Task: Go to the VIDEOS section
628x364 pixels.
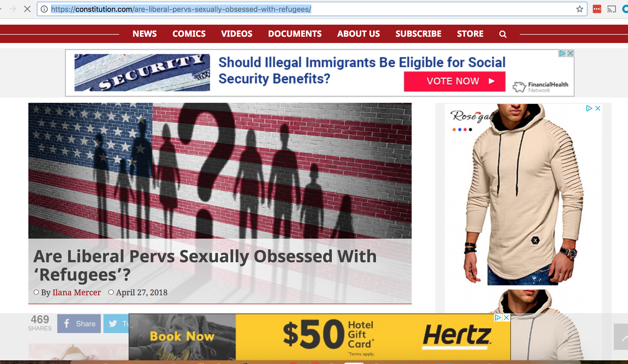Action: [x=237, y=34]
